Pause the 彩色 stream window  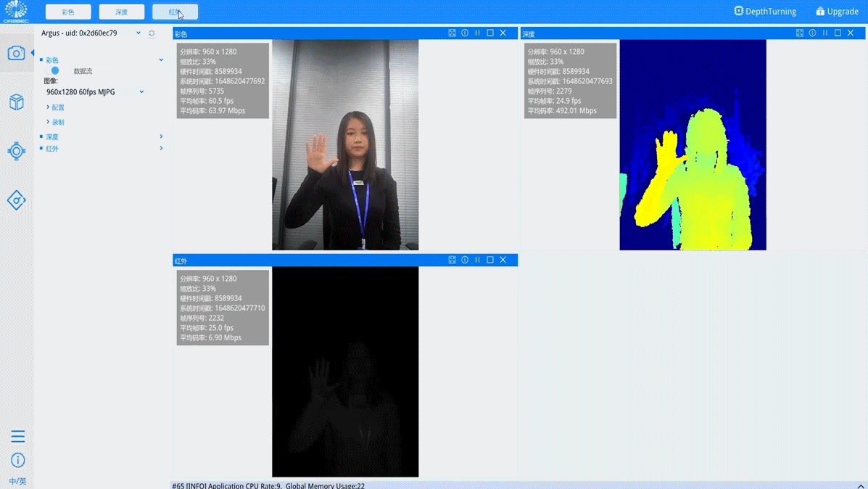[477, 33]
